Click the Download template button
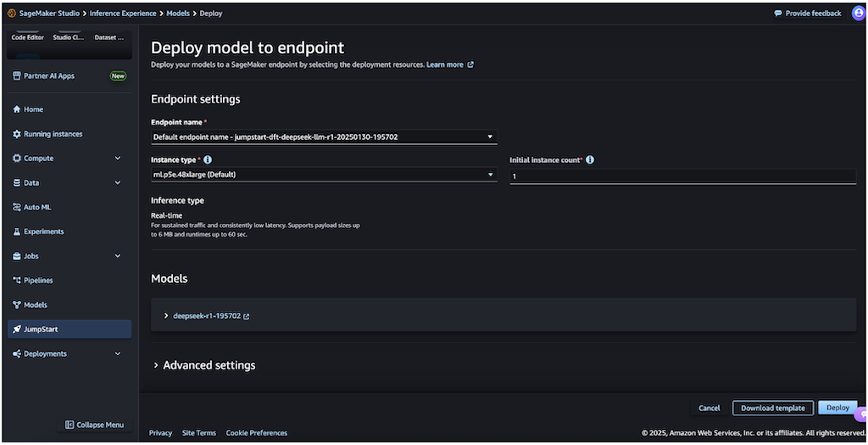Viewport: 868px width, 445px height. tap(773, 408)
